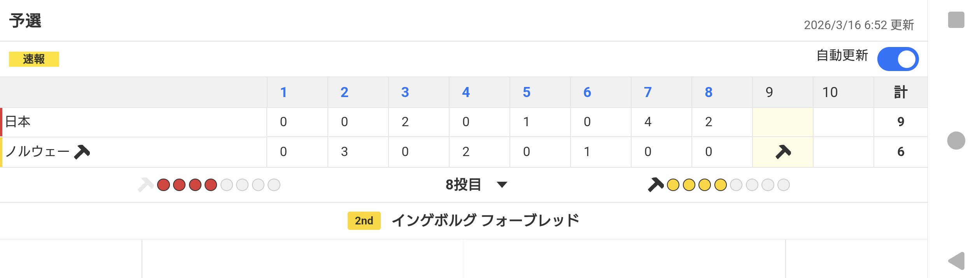The height and width of the screenshot is (278, 980).
Task: Click the faded hammer beside red stones
Action: pyautogui.click(x=145, y=185)
